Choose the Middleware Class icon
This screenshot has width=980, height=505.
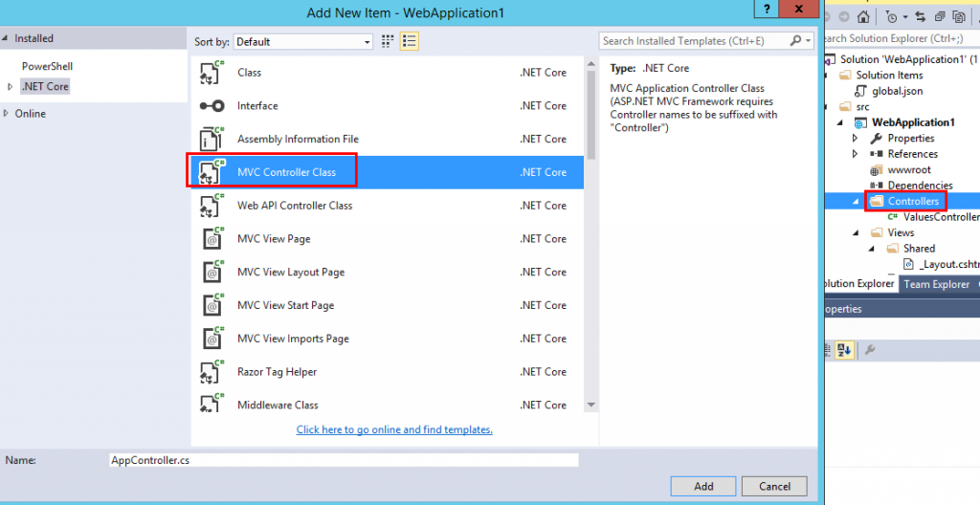(x=212, y=403)
